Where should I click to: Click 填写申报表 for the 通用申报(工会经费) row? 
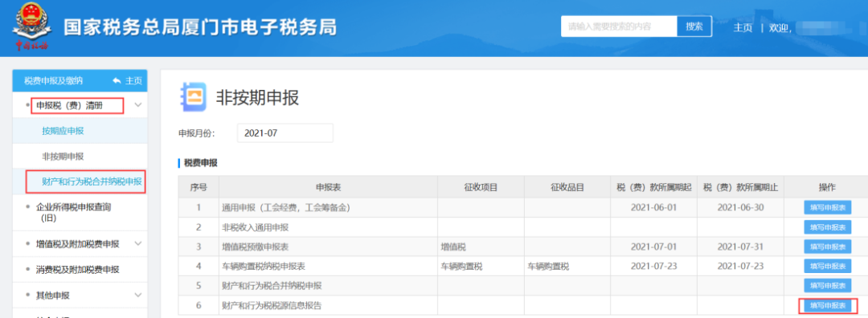tap(828, 207)
